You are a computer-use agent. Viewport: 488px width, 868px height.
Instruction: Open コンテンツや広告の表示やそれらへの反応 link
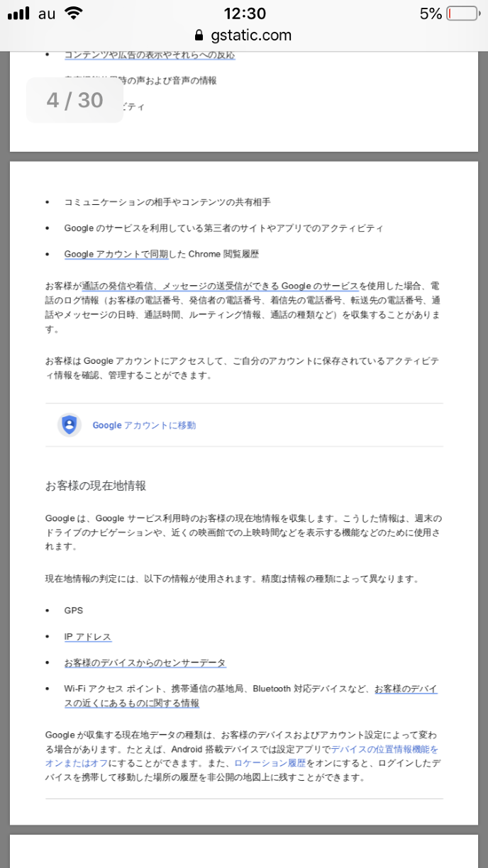click(150, 55)
